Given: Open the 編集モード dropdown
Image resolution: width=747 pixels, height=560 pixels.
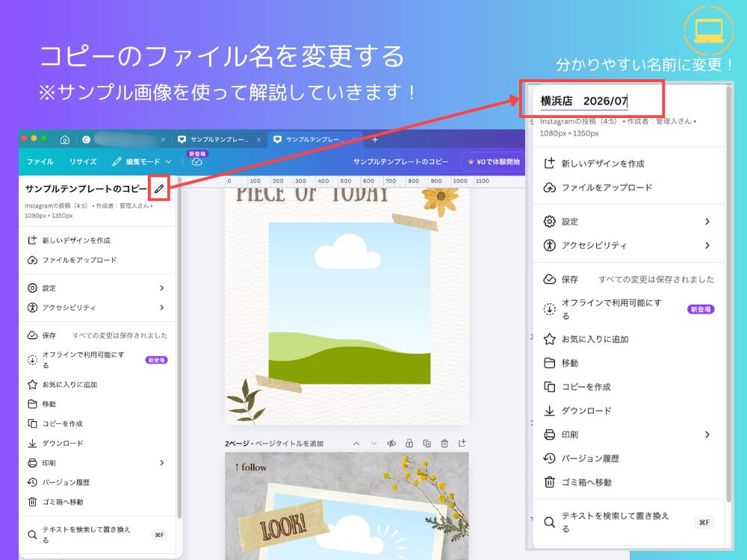Looking at the screenshot, I should pyautogui.click(x=141, y=162).
